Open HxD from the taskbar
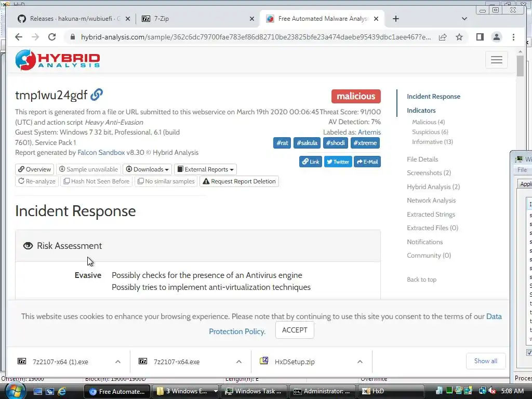The image size is (532, 399). click(390, 391)
